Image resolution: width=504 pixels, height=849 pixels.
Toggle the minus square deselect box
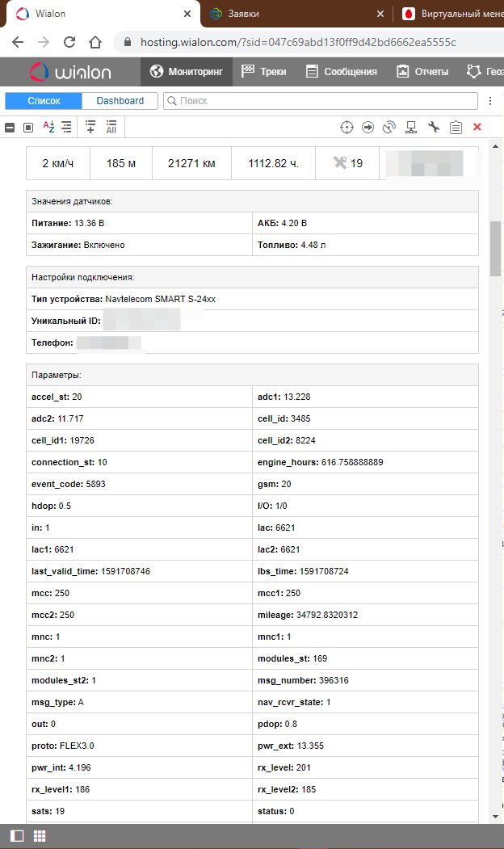(10, 128)
